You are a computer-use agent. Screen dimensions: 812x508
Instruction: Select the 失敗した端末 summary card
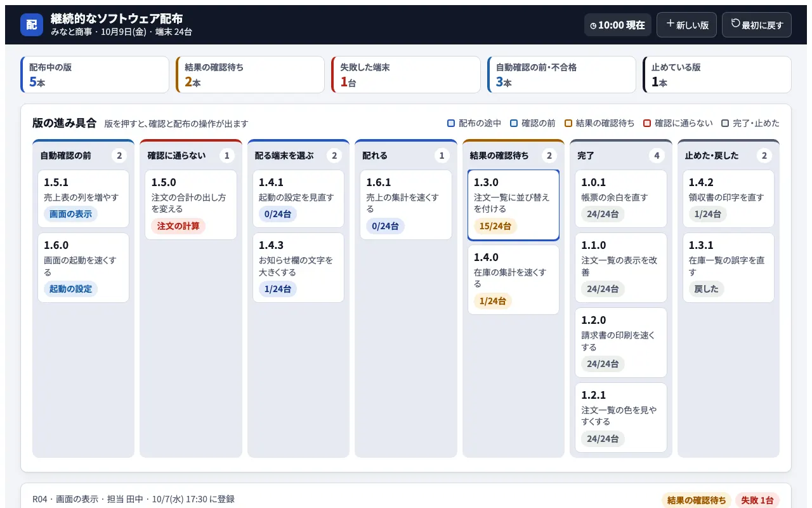coord(406,75)
